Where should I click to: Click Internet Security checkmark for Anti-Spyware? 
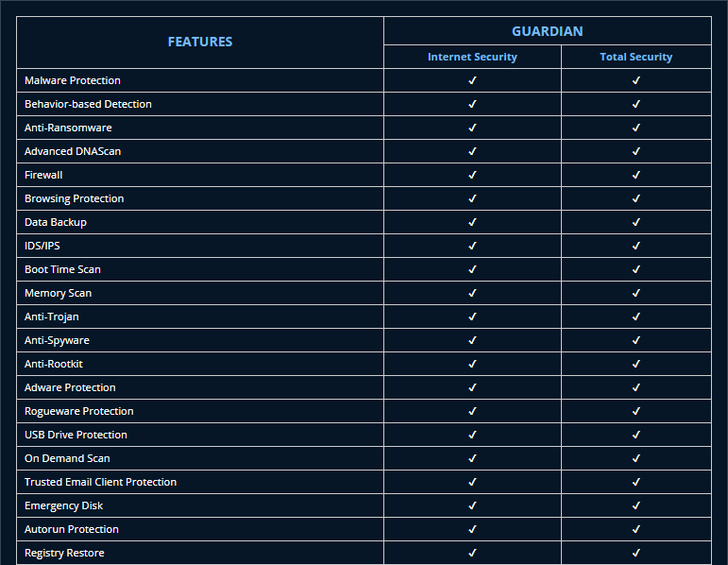[472, 340]
